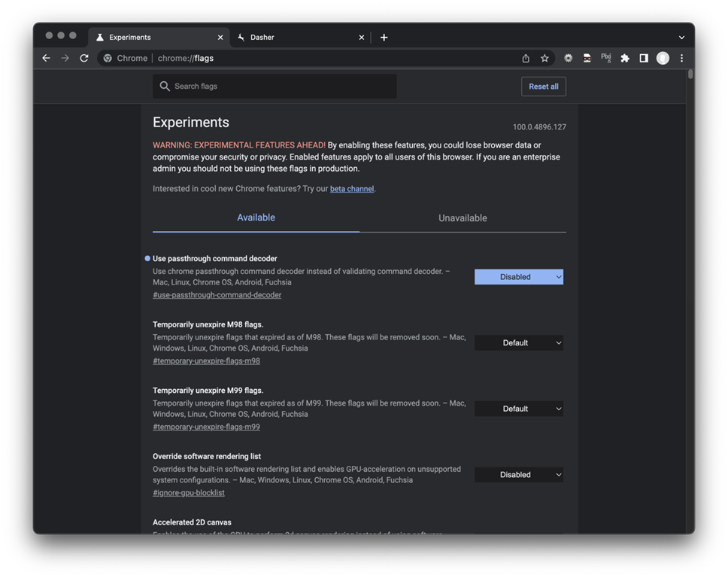Click the PixiJS extension icon
The height and width of the screenshot is (578, 728).
[605, 58]
